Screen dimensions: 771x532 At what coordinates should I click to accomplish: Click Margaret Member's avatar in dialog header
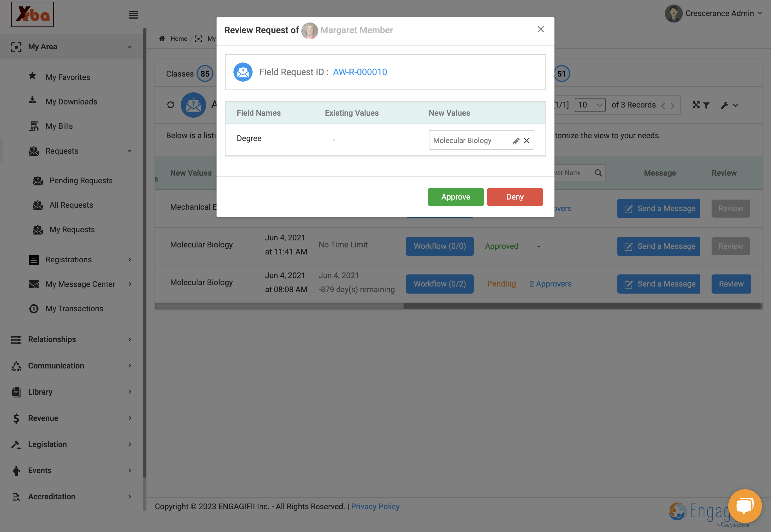(x=309, y=30)
